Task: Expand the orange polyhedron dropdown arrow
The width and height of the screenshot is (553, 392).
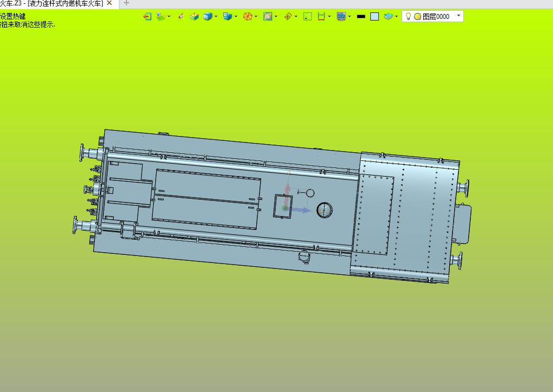Action: point(256,17)
